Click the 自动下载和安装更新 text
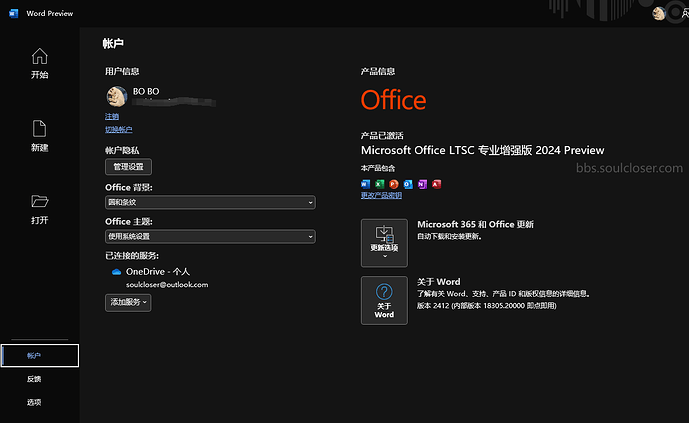Image resolution: width=689 pixels, height=423 pixels. [x=449, y=236]
